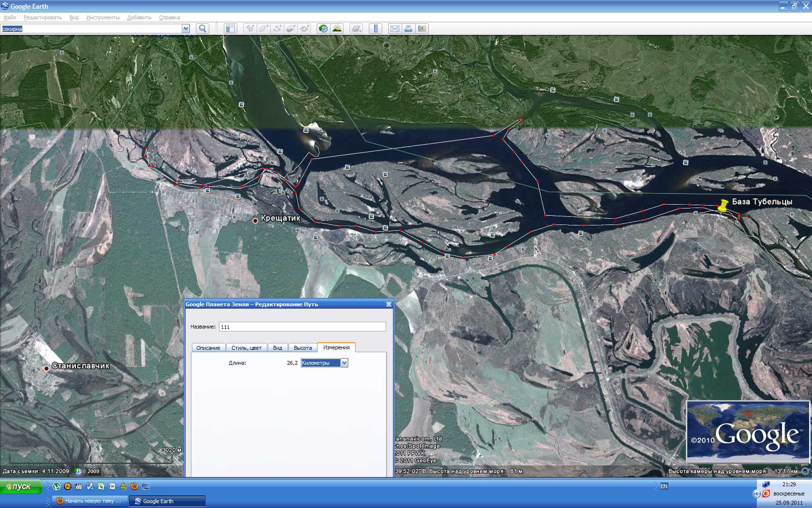Open the Добавить menu
812x508 pixels.
point(139,17)
